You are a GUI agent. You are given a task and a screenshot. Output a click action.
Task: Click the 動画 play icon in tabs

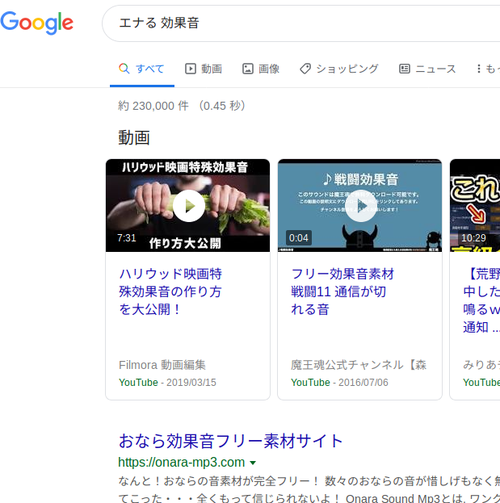click(x=191, y=69)
